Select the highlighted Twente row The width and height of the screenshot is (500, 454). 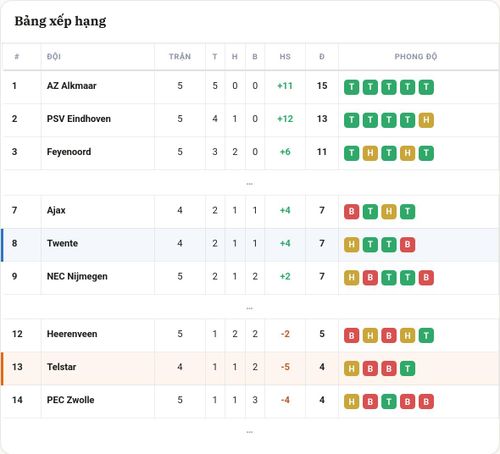(x=250, y=245)
